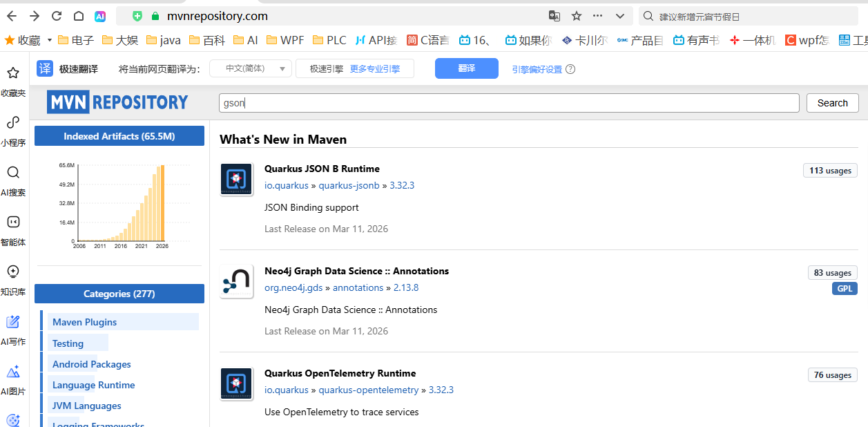
Task: Open 更多专业引擎 link
Action: point(374,68)
